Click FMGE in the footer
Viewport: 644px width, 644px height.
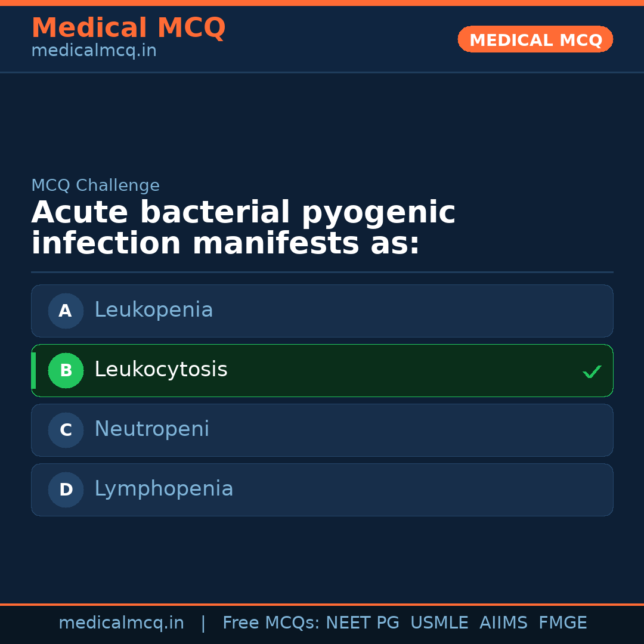(x=562, y=623)
